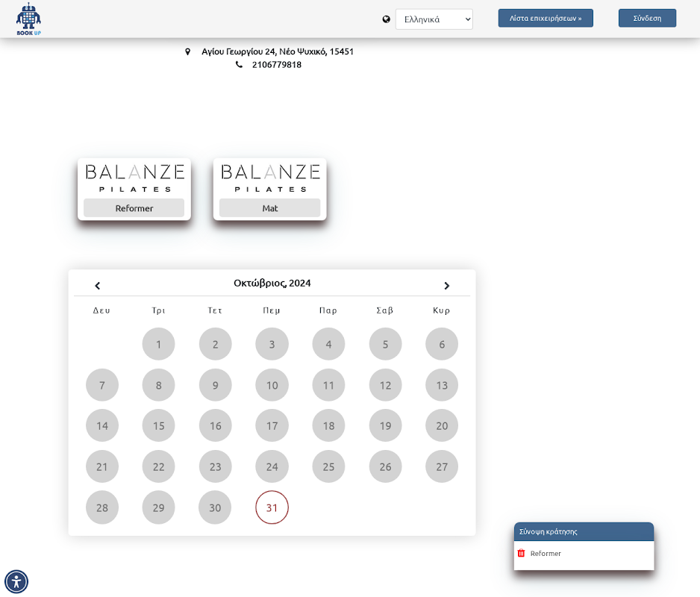Image resolution: width=700 pixels, height=597 pixels.
Task: Open the Ελληνικά language dropdown
Action: pyautogui.click(x=434, y=19)
